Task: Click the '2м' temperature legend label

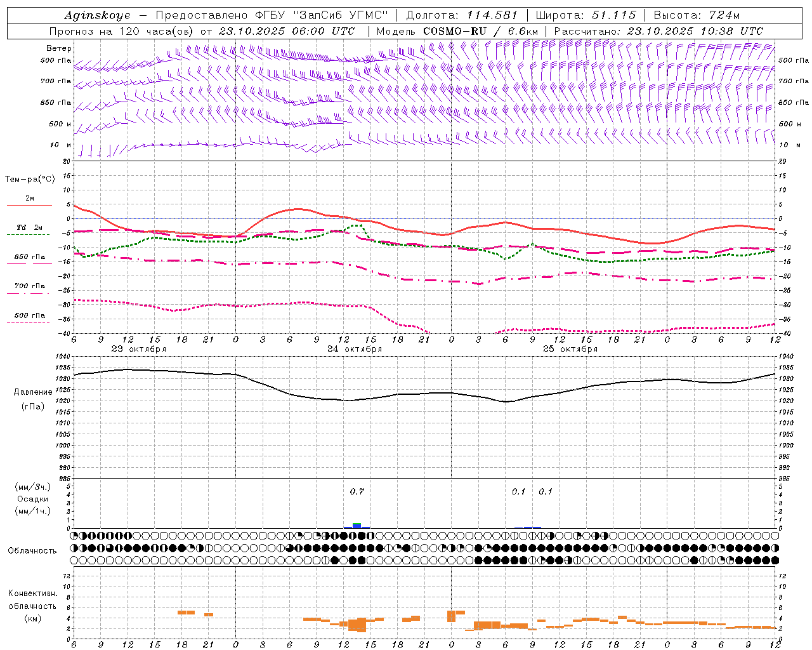Action: tap(30, 199)
